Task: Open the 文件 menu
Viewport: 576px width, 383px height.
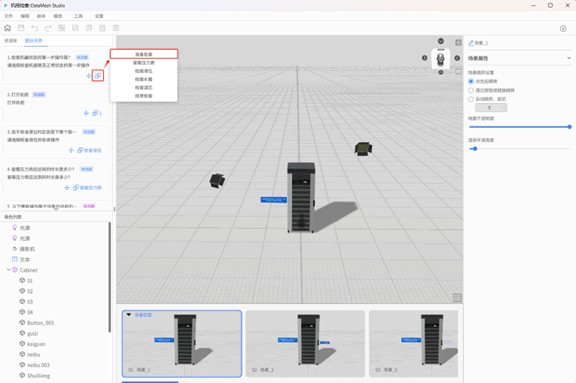Action: tap(8, 16)
